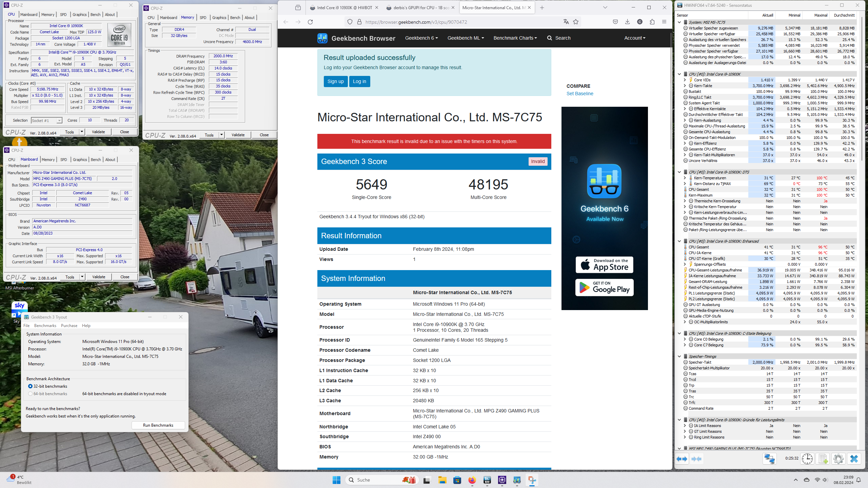Reload the Geekbench page in Firefox

tap(310, 22)
